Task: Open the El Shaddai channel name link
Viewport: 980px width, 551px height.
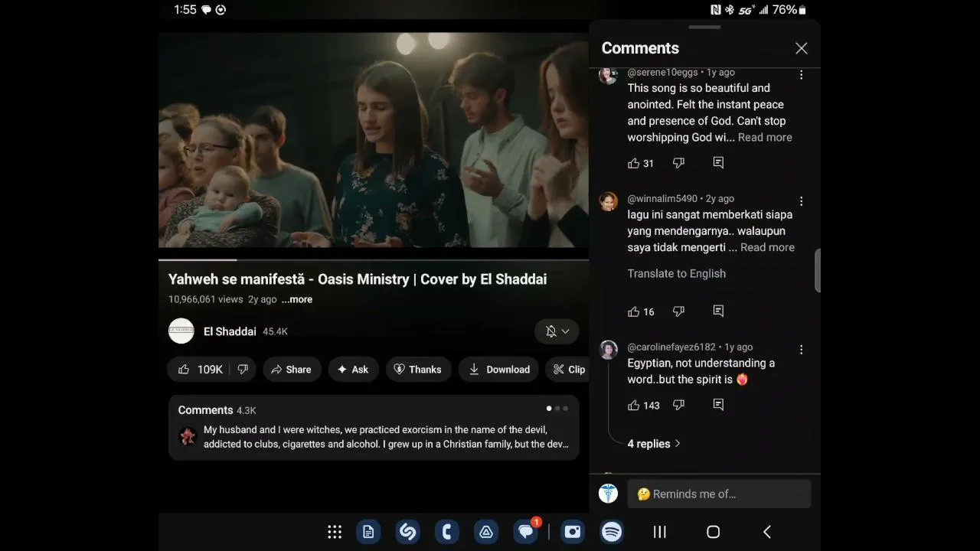Action: point(230,331)
